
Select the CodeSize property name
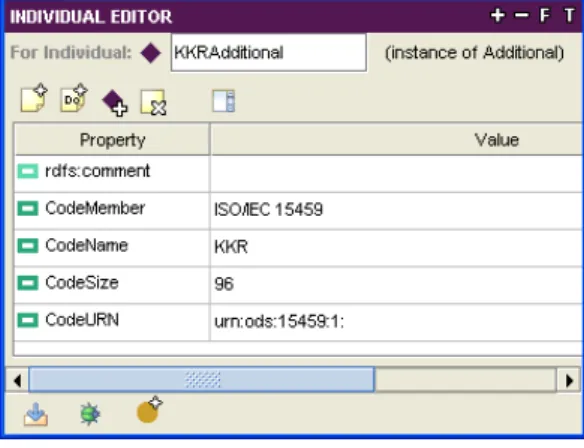point(82,283)
